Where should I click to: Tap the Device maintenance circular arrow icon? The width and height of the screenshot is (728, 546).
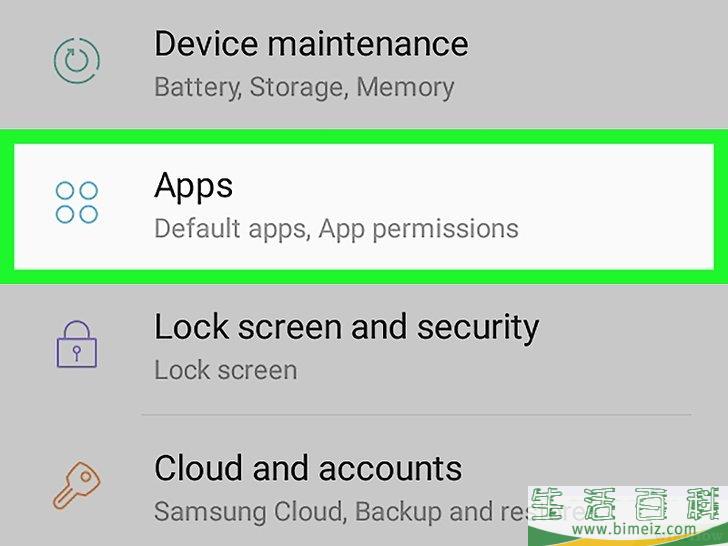coord(77,61)
